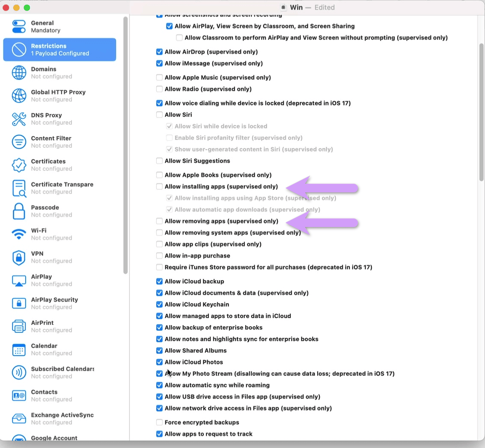Screen dimensions: 485x448
Task: Uncheck Allow iCloud Photos
Action: click(x=159, y=362)
